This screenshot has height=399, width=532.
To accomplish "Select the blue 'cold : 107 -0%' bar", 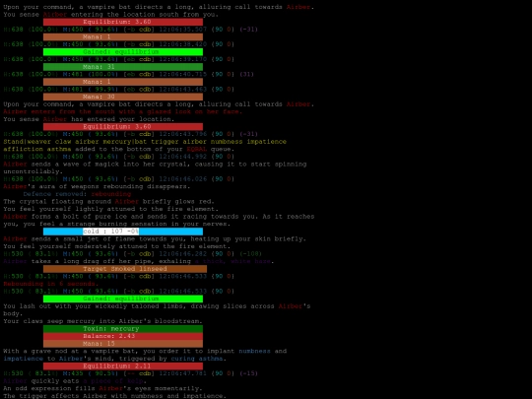I will click(123, 232).
